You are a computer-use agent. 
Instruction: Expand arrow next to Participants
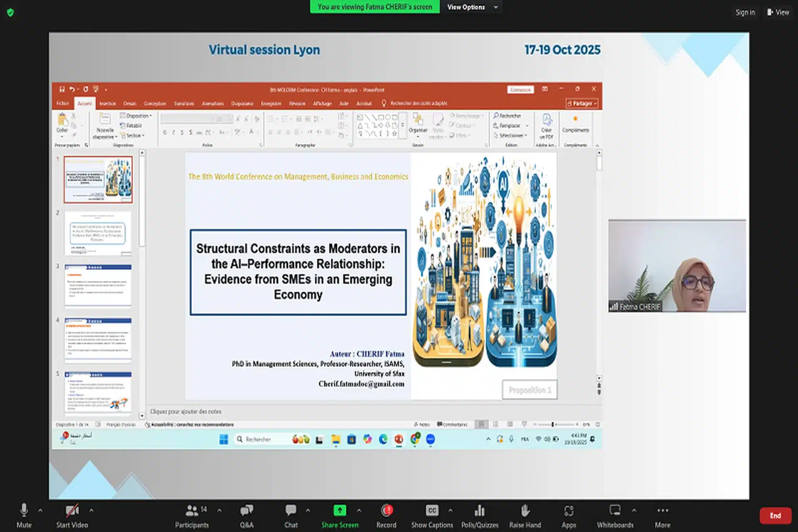click(219, 510)
